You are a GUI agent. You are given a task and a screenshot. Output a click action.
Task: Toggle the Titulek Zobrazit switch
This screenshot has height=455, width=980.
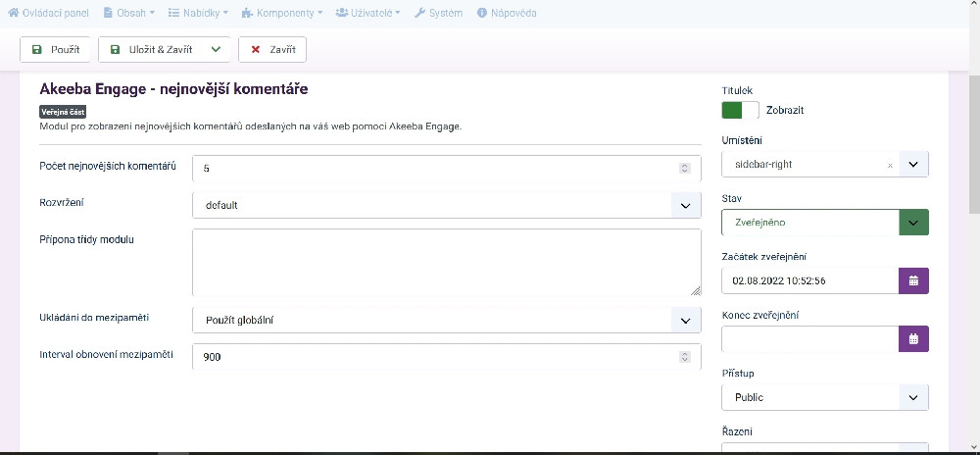coord(740,111)
